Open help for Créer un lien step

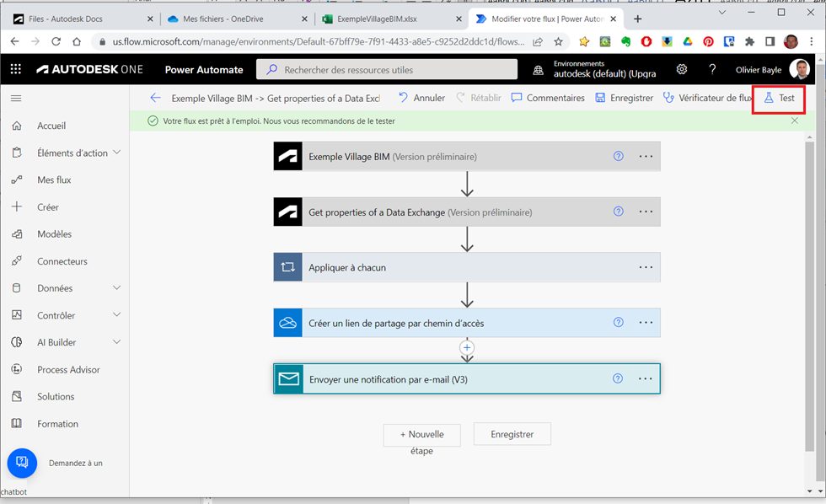(x=619, y=322)
